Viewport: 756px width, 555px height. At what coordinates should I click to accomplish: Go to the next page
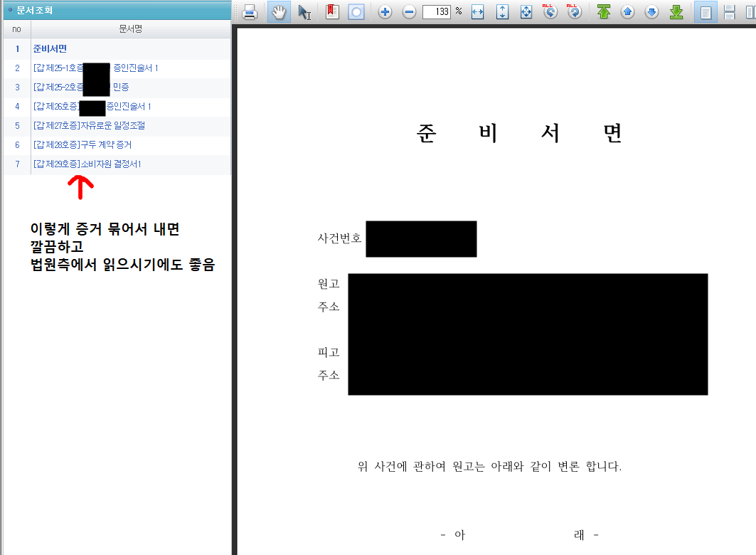651,11
